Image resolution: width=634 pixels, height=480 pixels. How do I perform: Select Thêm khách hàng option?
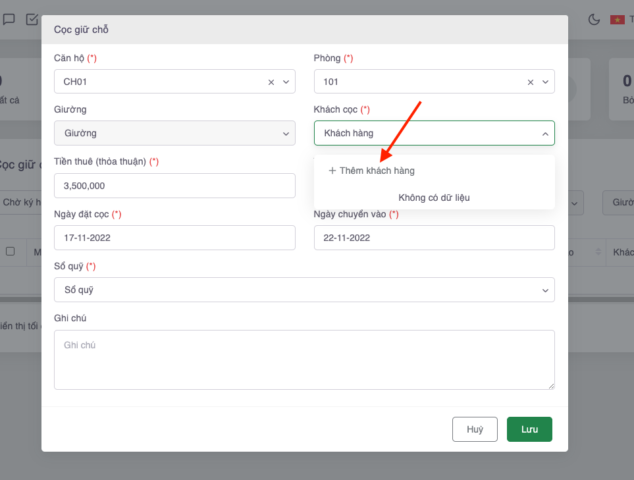[376, 171]
